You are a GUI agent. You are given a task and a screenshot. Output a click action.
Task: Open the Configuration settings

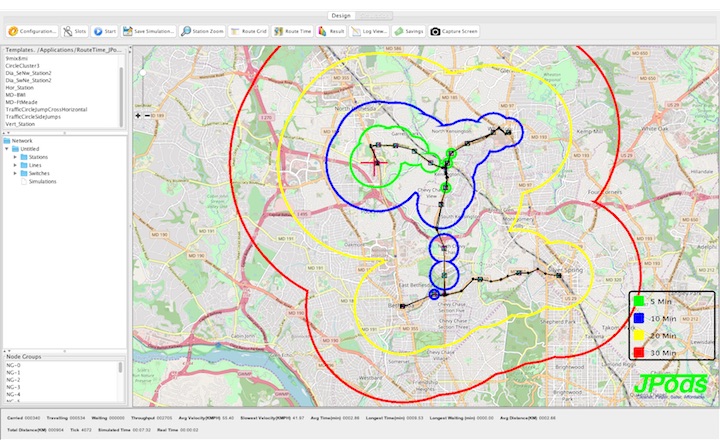coord(31,31)
